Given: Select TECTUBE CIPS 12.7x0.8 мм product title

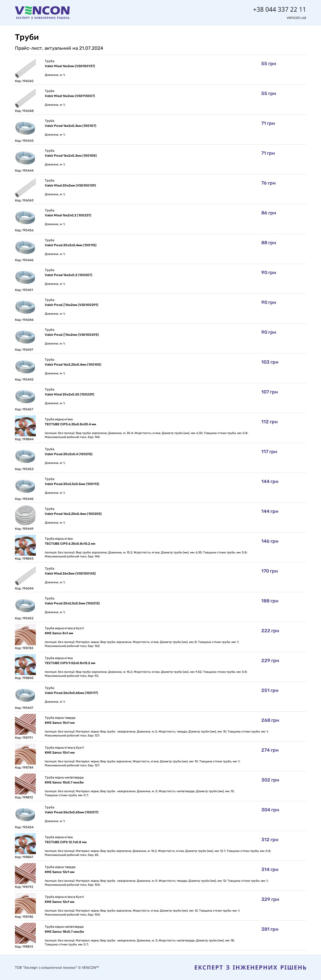Looking at the screenshot, I should 65,842.
